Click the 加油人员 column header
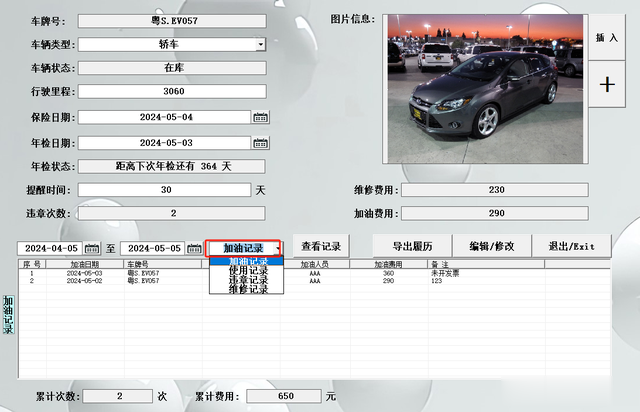The image size is (640, 412). click(x=315, y=264)
